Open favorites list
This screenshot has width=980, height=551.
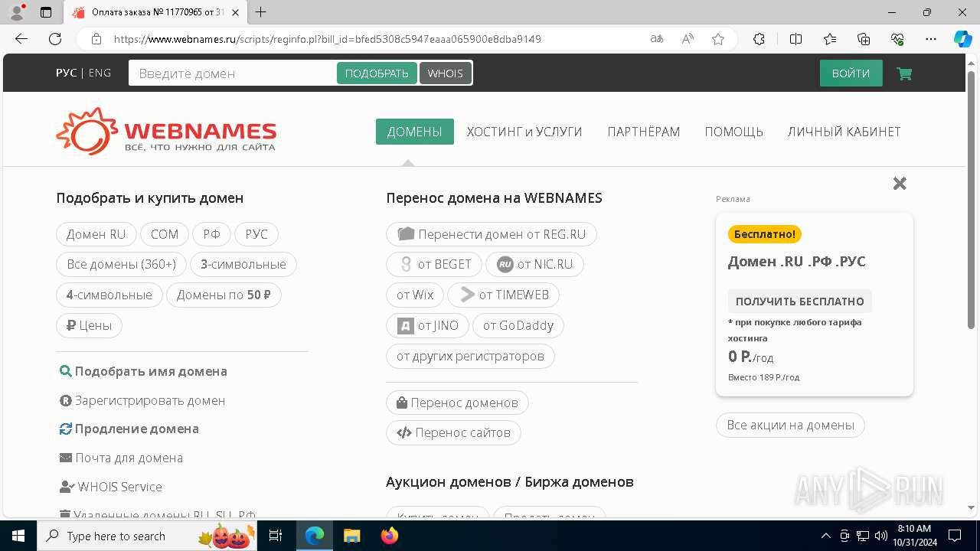coord(830,39)
